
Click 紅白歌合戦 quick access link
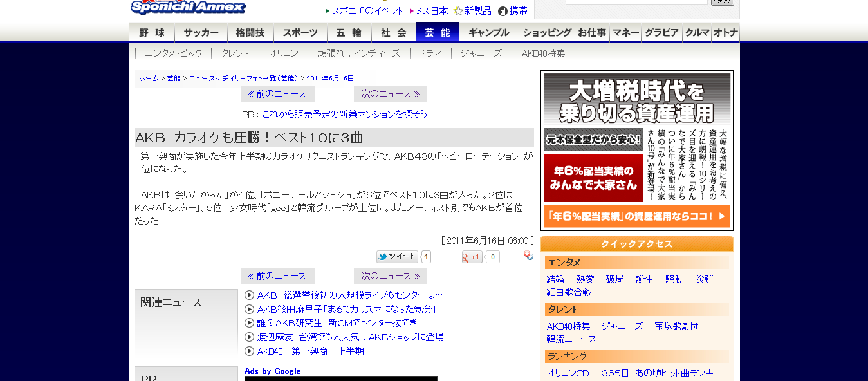click(569, 292)
